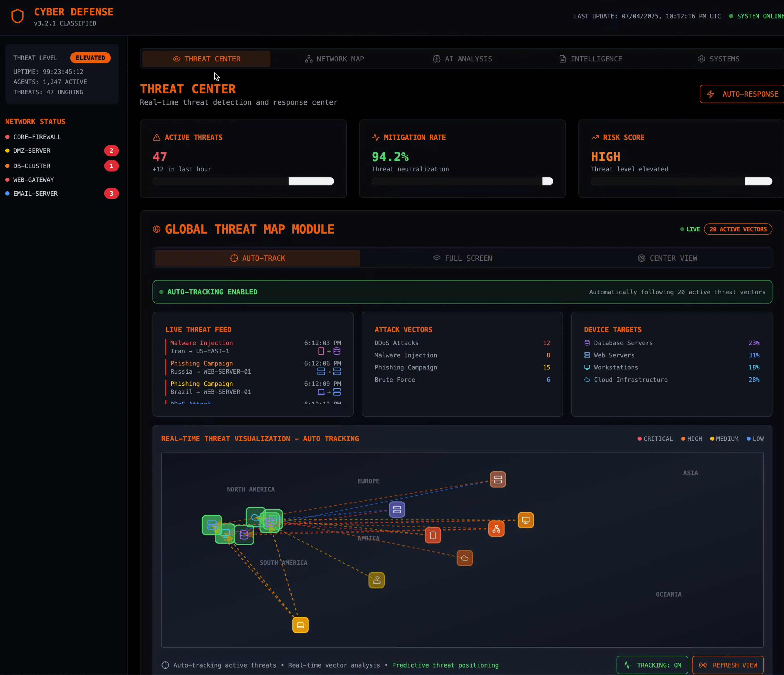Image resolution: width=784 pixels, height=675 pixels.
Task: Click the server node near Asia on the map
Action: point(498,479)
